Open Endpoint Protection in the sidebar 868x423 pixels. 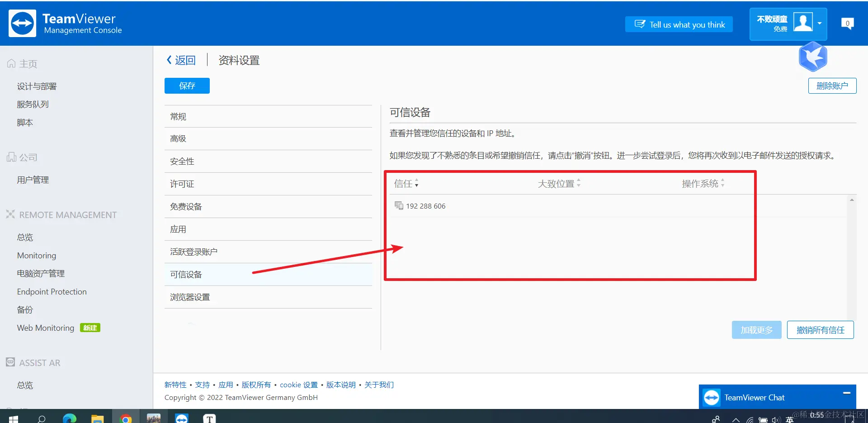tap(52, 291)
